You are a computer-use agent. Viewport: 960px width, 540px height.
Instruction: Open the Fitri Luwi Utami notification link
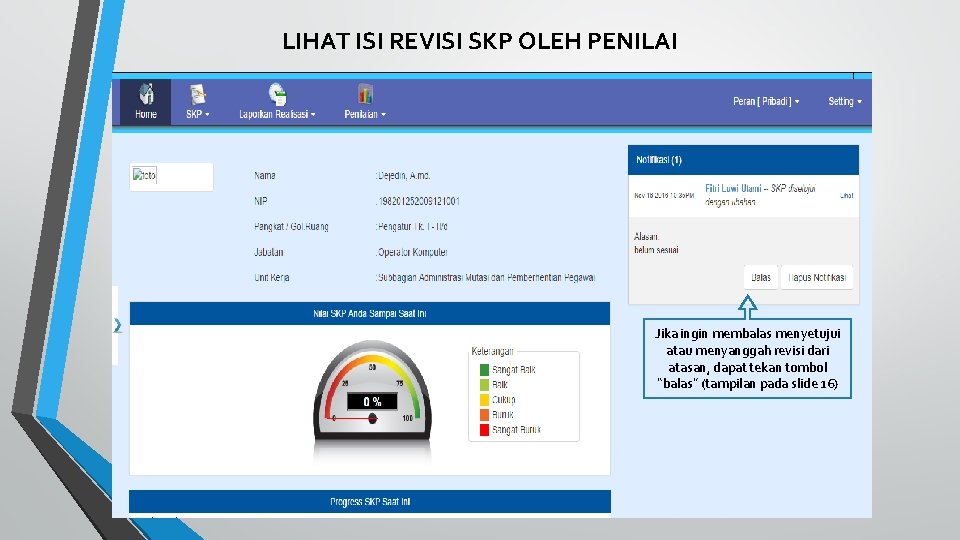[x=733, y=189]
